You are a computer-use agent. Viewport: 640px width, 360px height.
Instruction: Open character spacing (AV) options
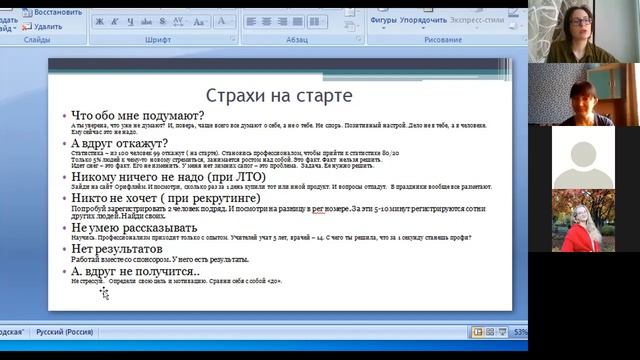[179, 22]
